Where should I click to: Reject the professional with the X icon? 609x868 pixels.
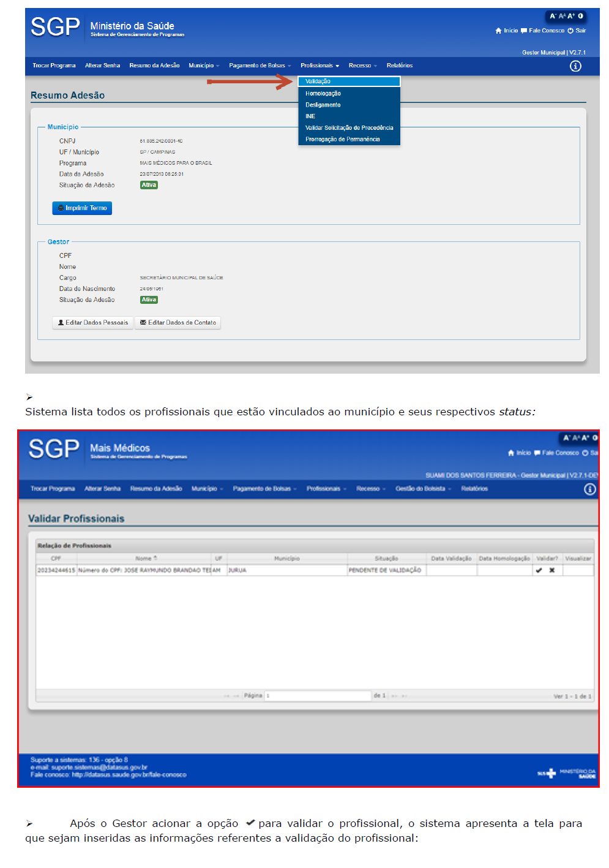552,570
